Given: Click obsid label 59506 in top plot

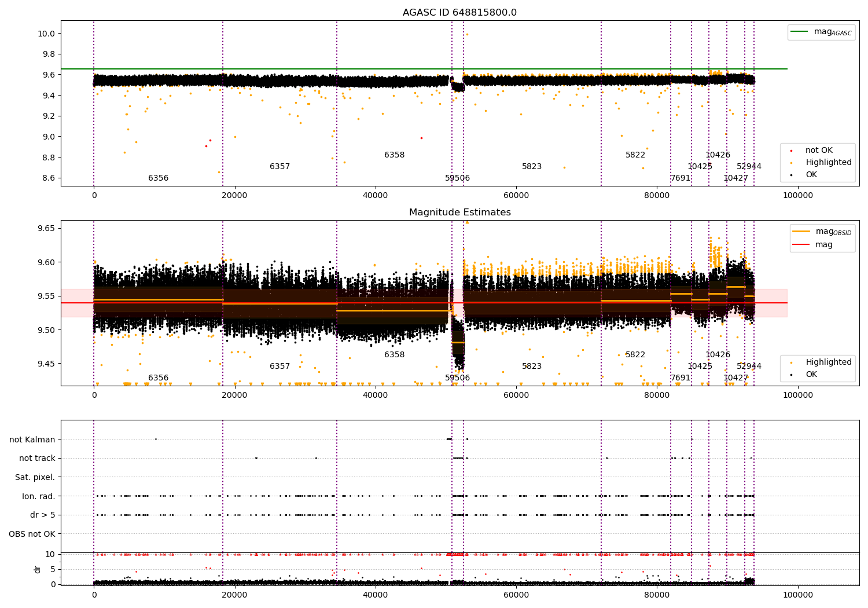Looking at the screenshot, I should click(457, 178).
